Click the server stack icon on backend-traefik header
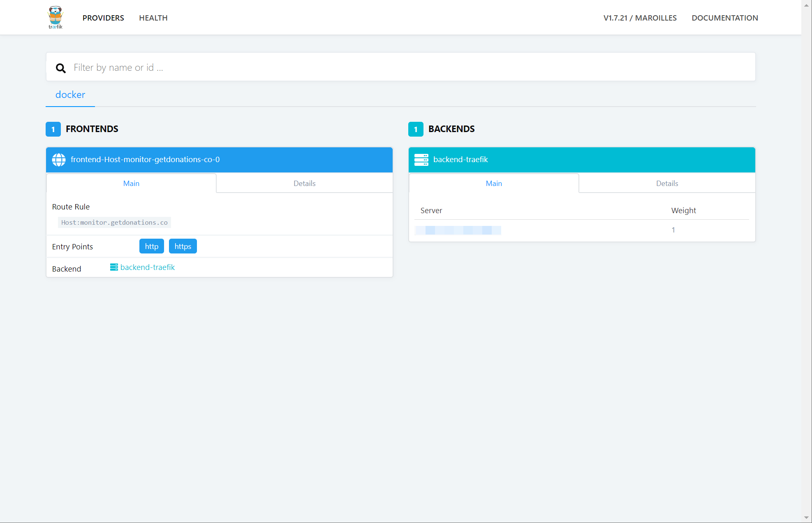 (x=421, y=160)
